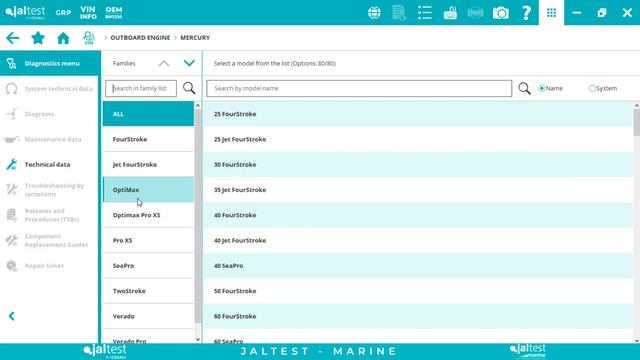The width and height of the screenshot is (640, 360).
Task: Expand families with the down chevron
Action: point(189,63)
